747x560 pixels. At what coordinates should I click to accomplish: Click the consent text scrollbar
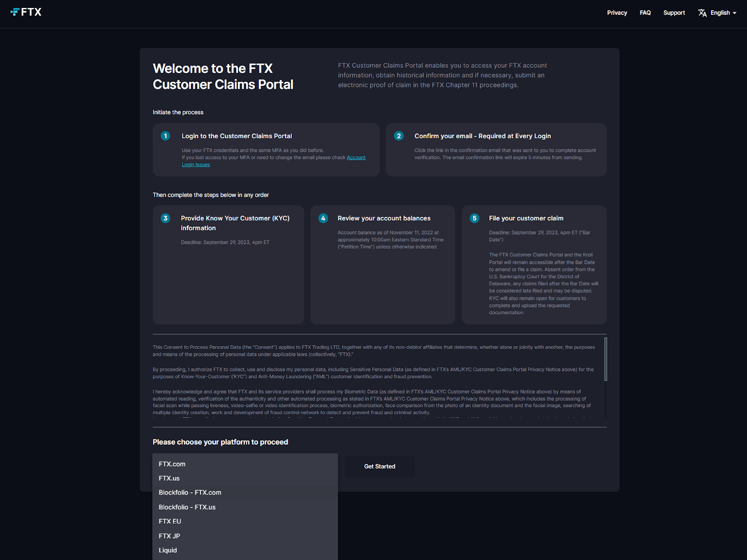[606, 359]
